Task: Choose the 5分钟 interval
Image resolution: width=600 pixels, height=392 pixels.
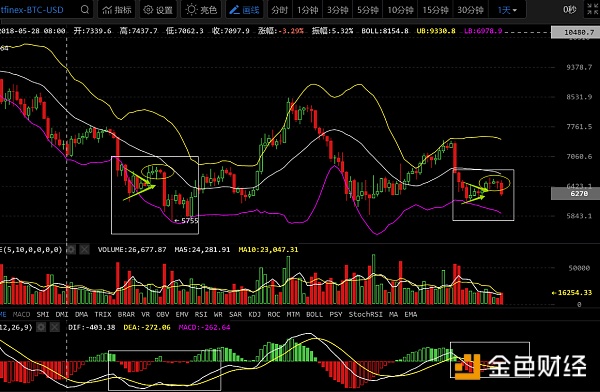Action: [367, 10]
